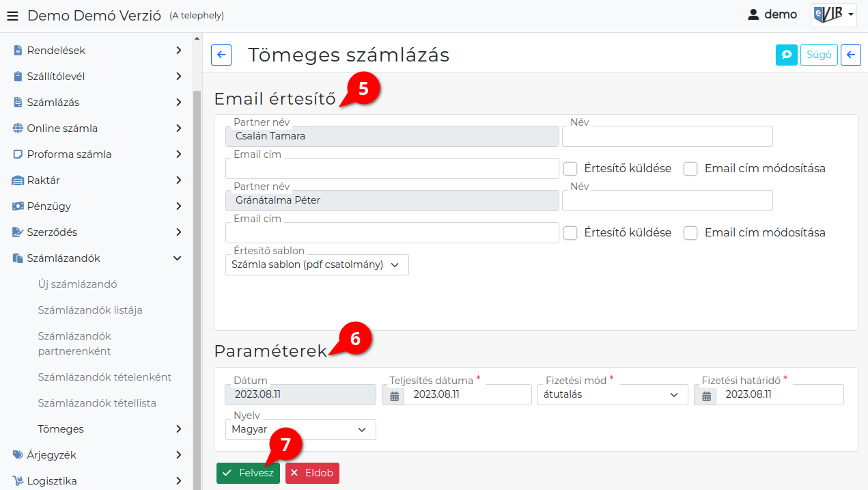The width and height of the screenshot is (868, 490).
Task: Open Számlázandók tétellista menu item
Action: [97, 403]
